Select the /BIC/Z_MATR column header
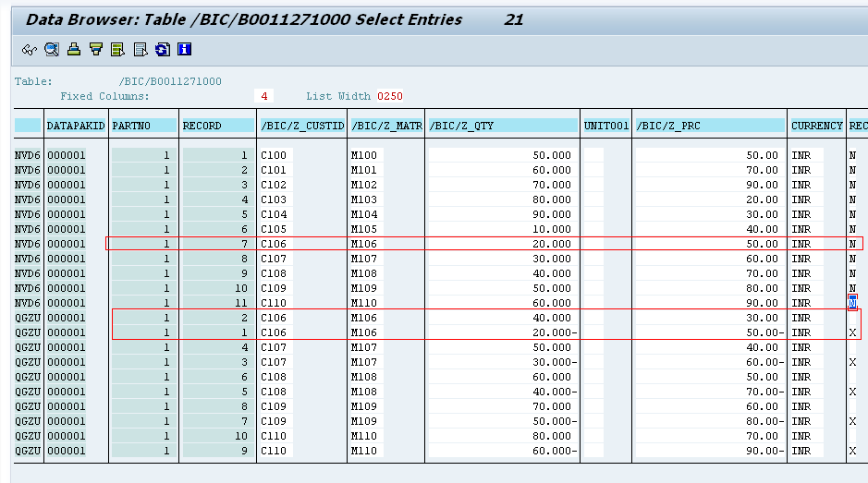The height and width of the screenshot is (483, 868). [386, 126]
